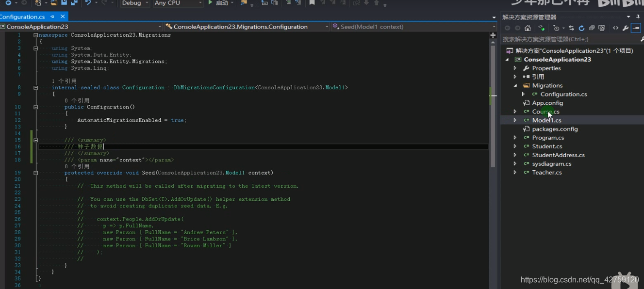The image size is (644, 289).
Task: Click the Open File icon in toolbar
Action: [x=54, y=3]
